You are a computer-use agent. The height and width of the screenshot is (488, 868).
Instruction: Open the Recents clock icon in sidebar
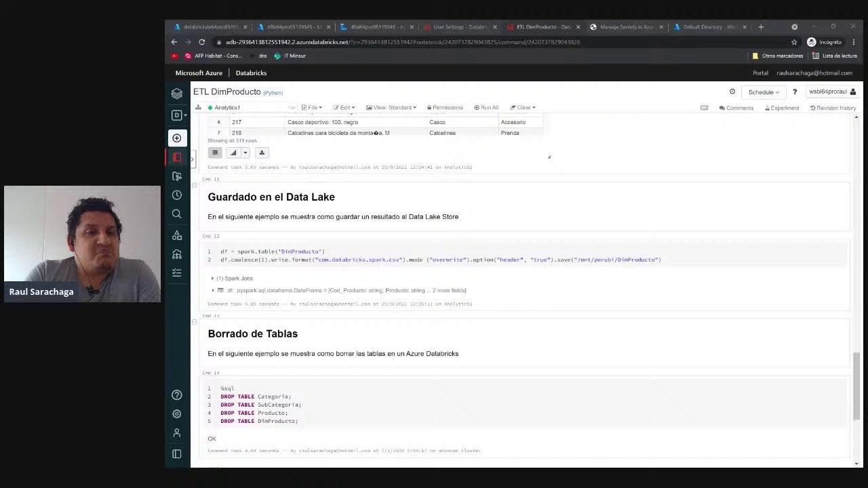click(177, 195)
